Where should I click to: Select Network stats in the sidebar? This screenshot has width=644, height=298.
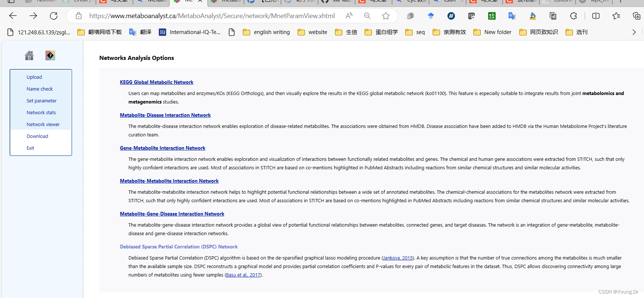point(41,112)
